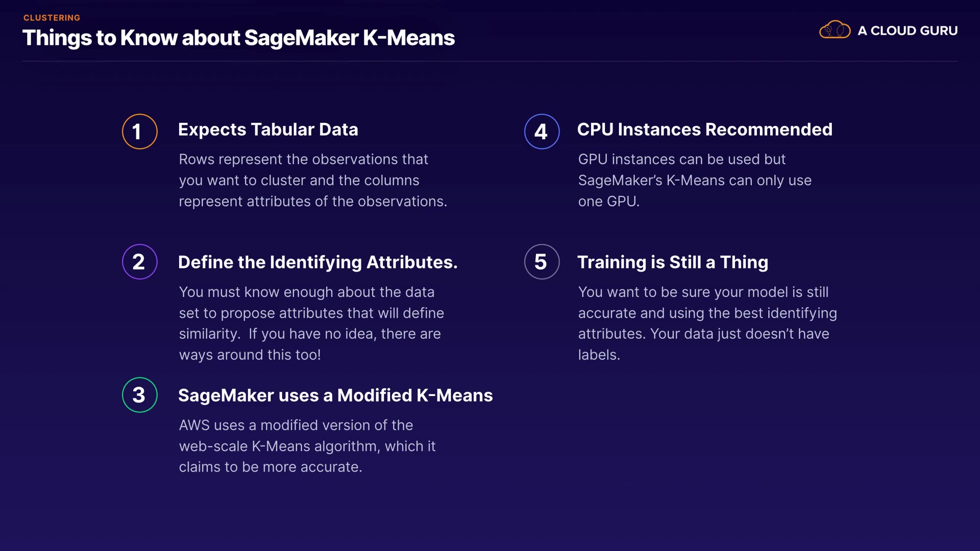Click the paragraph about web-scale K-Means algorithm
This screenshot has height=551, width=980.
pos(307,446)
